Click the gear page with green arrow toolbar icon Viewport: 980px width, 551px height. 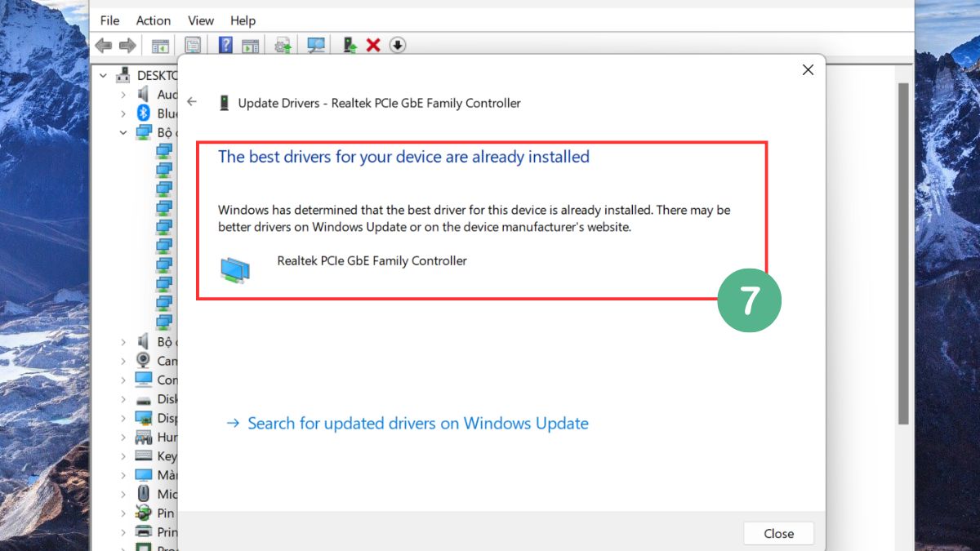click(283, 46)
